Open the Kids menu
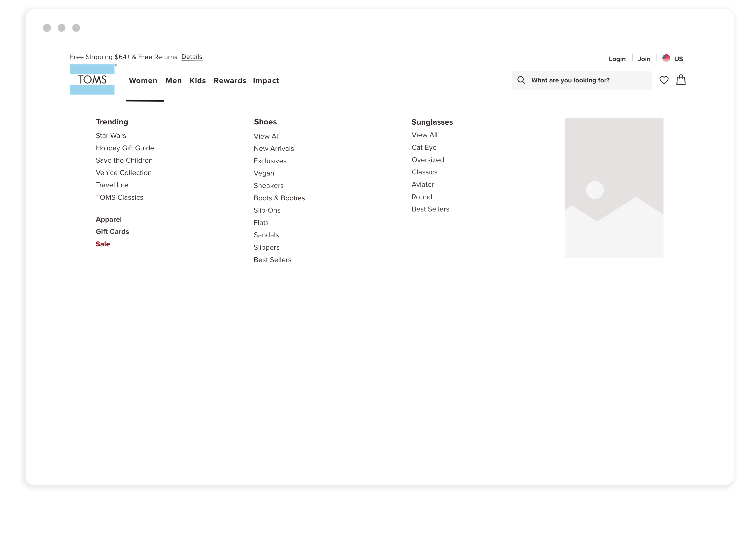Image resolution: width=756 pixels, height=538 pixels. pyautogui.click(x=198, y=80)
